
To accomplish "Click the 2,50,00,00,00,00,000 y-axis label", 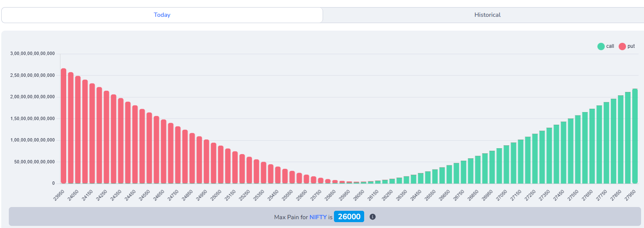I will 33,76.
